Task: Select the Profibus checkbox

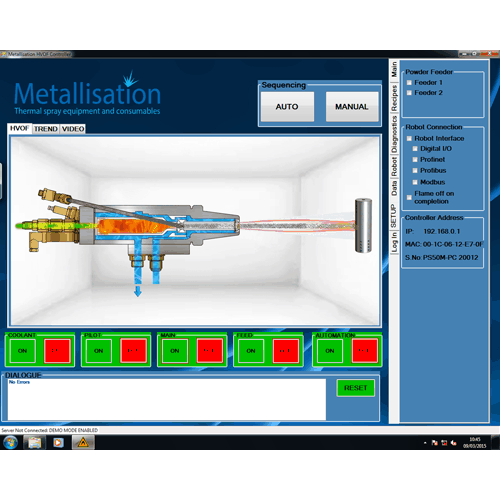Action: 415,171
